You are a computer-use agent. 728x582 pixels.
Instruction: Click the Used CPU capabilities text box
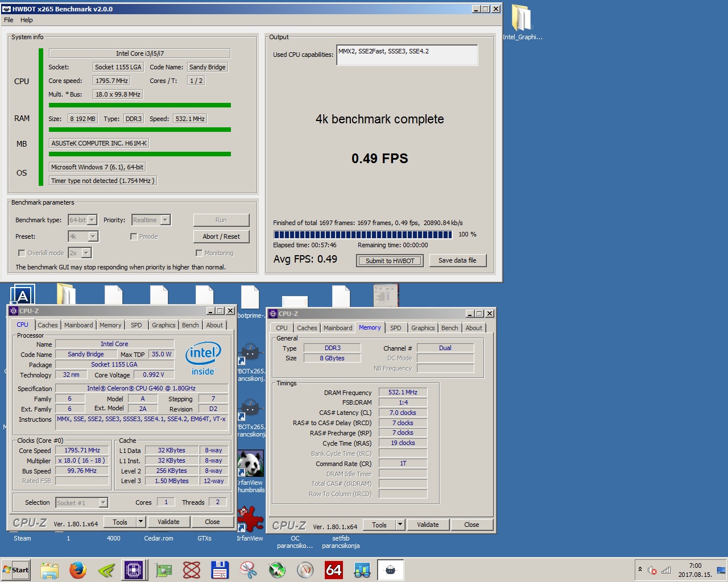click(x=407, y=55)
